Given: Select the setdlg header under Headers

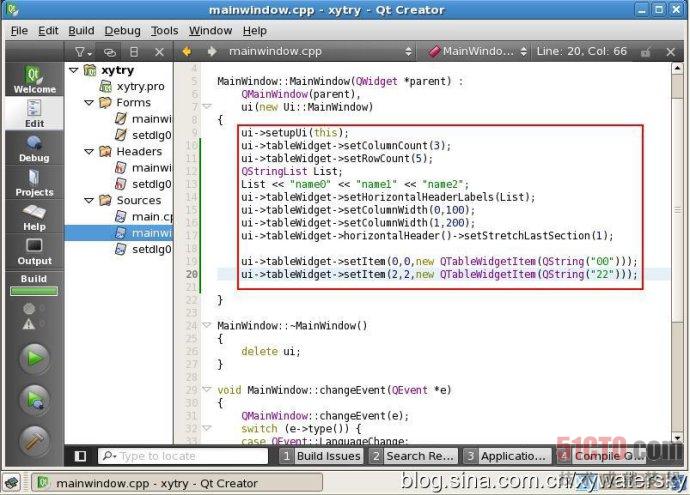Looking at the screenshot, I should click(144, 184).
